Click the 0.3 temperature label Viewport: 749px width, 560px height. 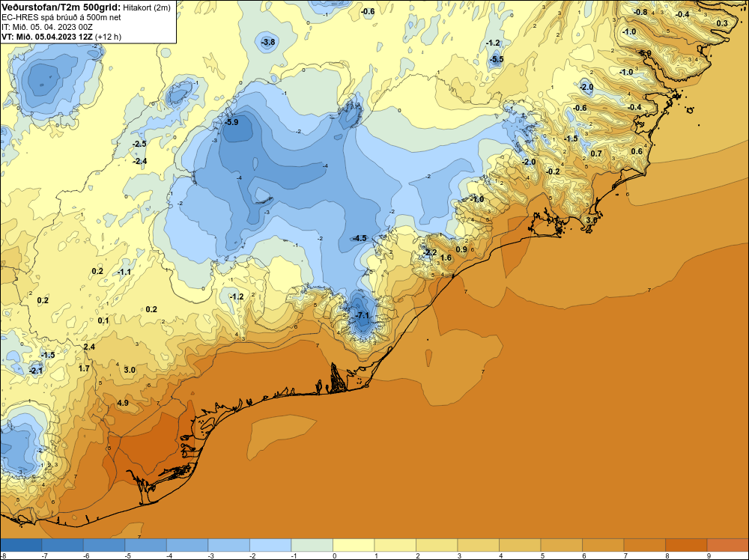722,23
